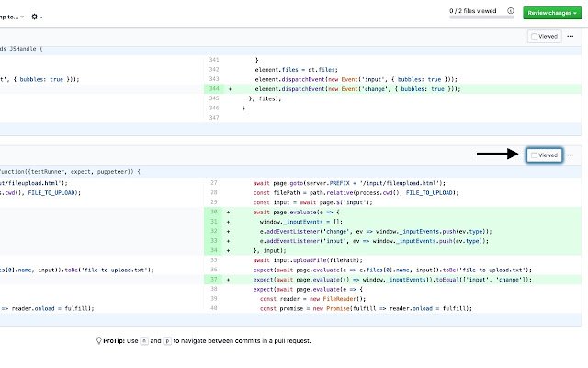Click the 'n' key hint in ProTip
Image resolution: width=588 pixels, height=368 pixels.
[x=144, y=341]
